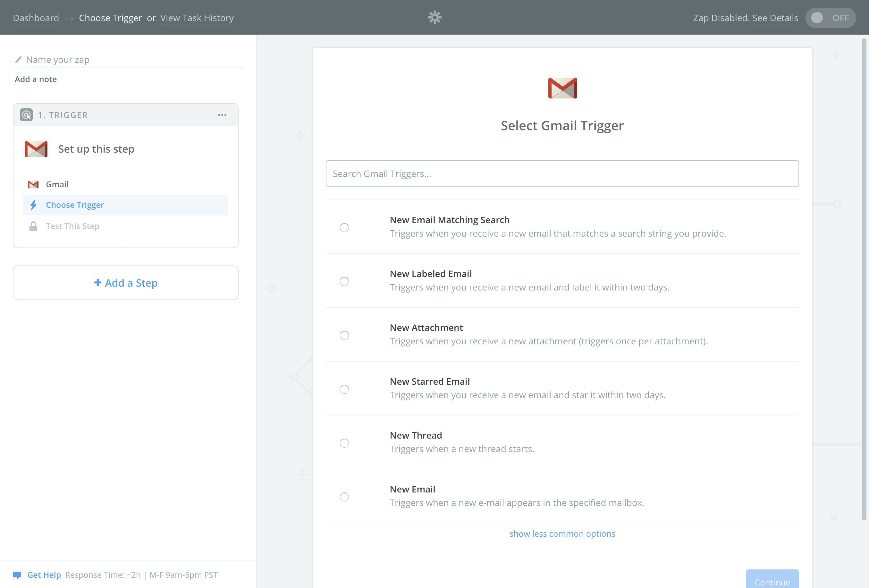This screenshot has height=588, width=869.
Task: Select the Gmail app item in the step list
Action: (57, 184)
